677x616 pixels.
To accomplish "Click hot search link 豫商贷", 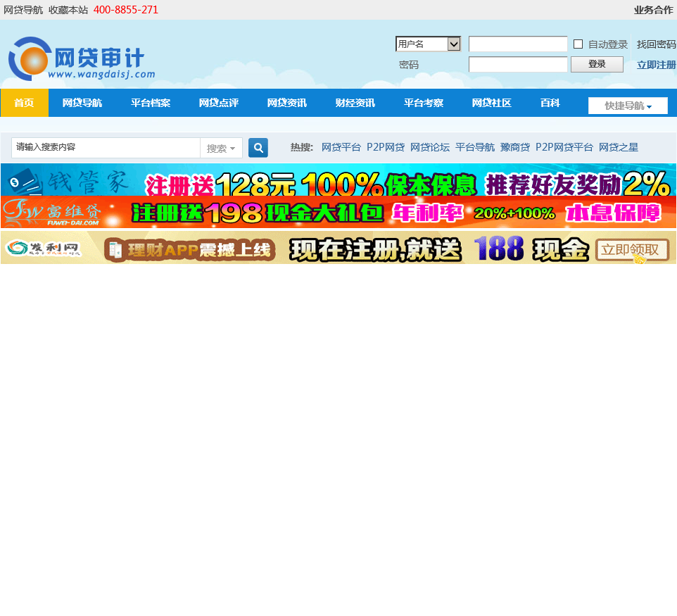I will coord(515,147).
